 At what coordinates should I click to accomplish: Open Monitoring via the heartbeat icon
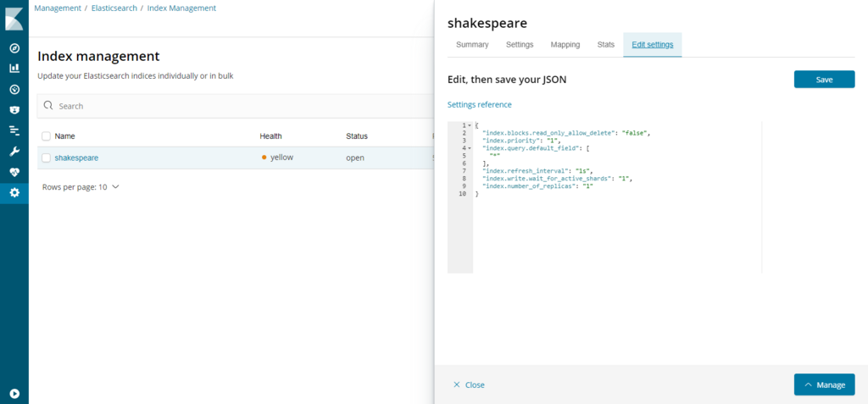tap(15, 172)
